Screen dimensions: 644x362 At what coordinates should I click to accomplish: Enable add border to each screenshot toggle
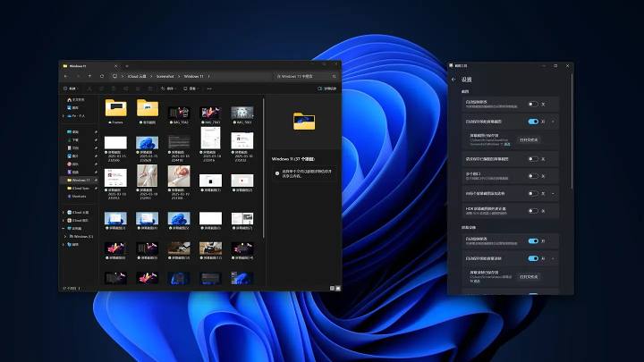(533, 193)
